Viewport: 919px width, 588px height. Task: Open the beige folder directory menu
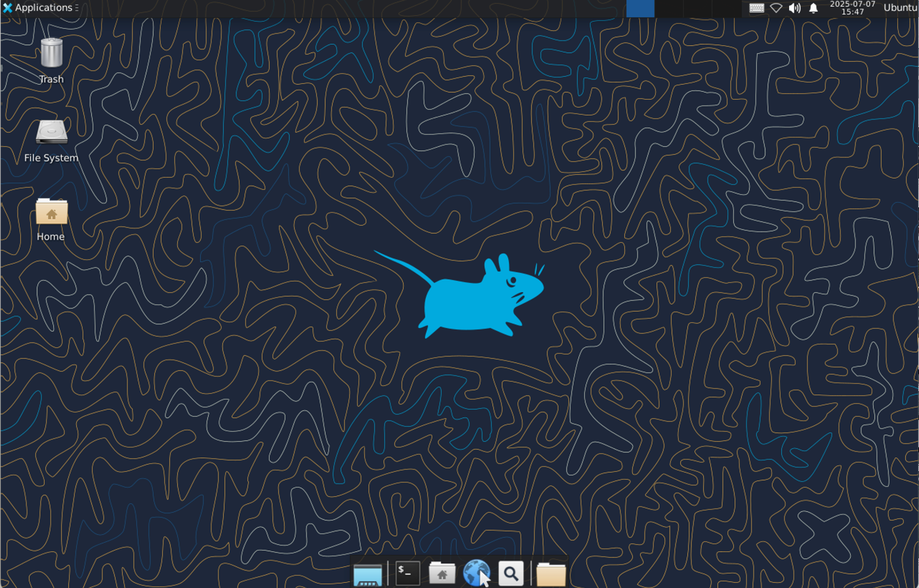coord(551,574)
